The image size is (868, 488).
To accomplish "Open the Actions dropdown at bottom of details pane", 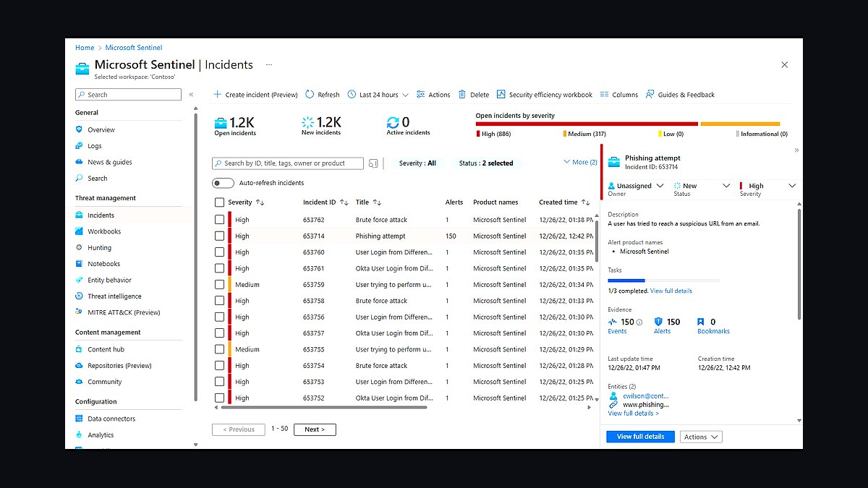I will pyautogui.click(x=701, y=437).
